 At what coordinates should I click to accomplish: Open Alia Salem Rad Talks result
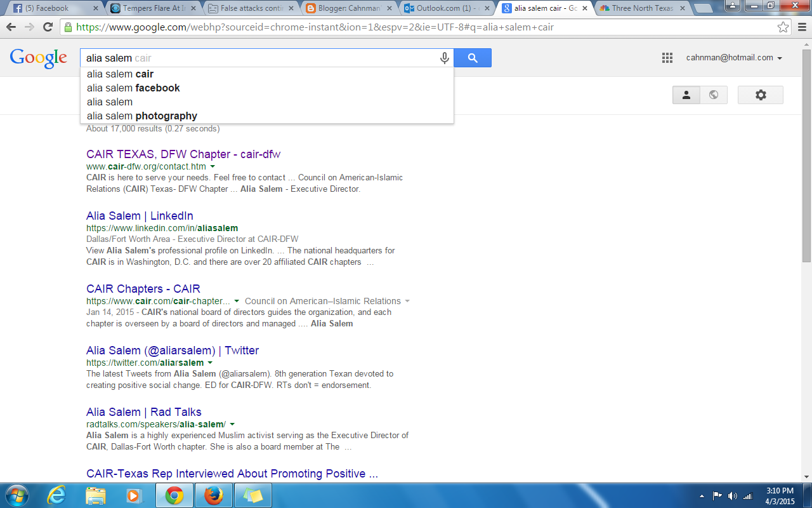[144, 412]
